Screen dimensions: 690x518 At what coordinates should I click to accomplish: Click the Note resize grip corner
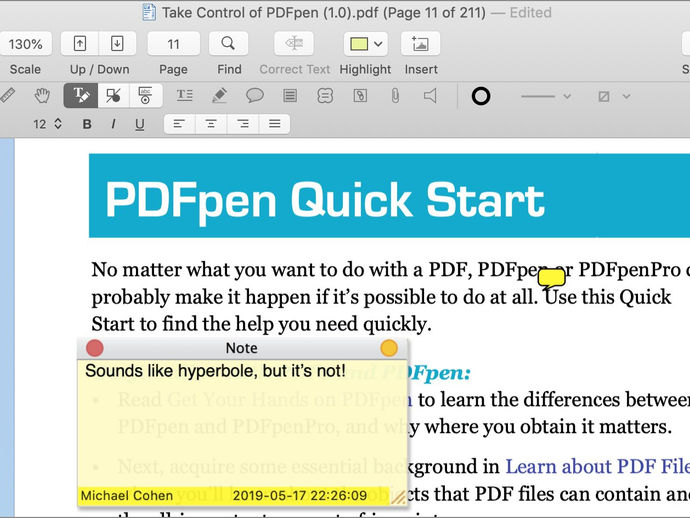[399, 497]
